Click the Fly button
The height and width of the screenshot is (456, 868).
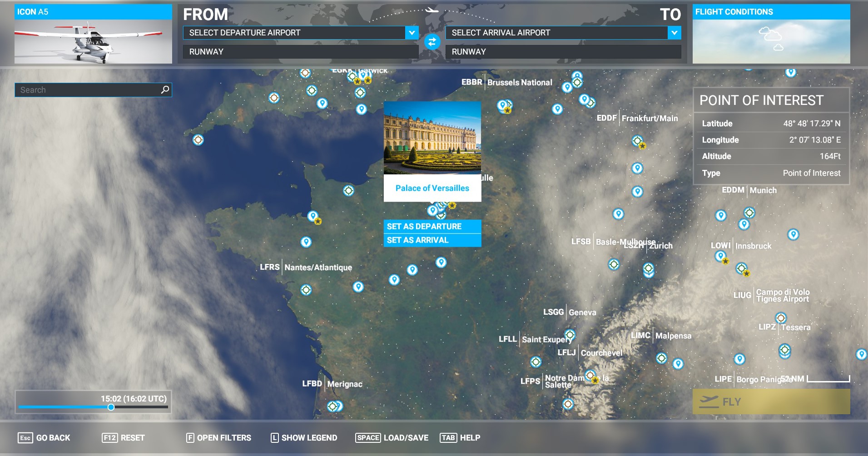click(x=771, y=401)
